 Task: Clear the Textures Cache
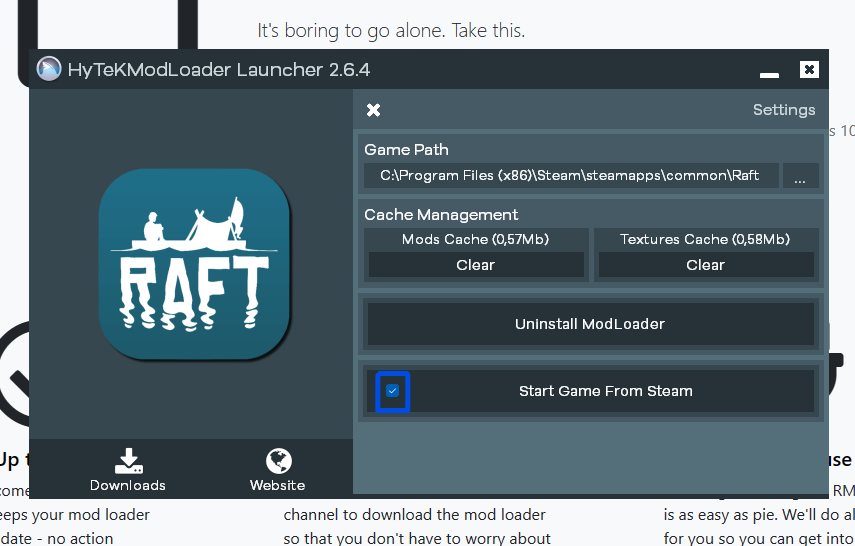[706, 265]
